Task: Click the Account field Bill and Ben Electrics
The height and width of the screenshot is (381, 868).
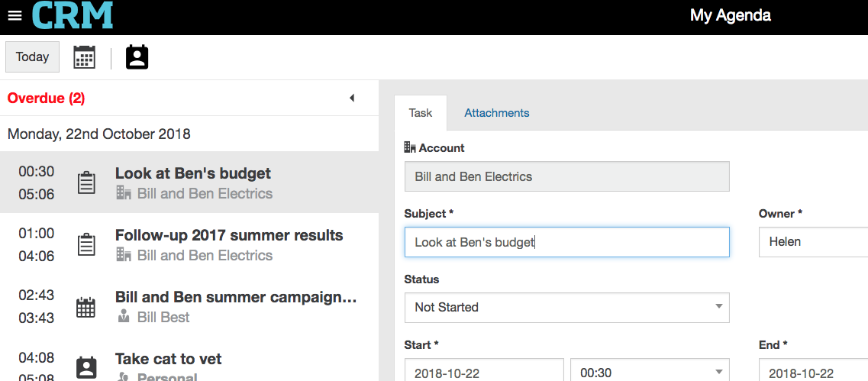Action: coord(566,176)
